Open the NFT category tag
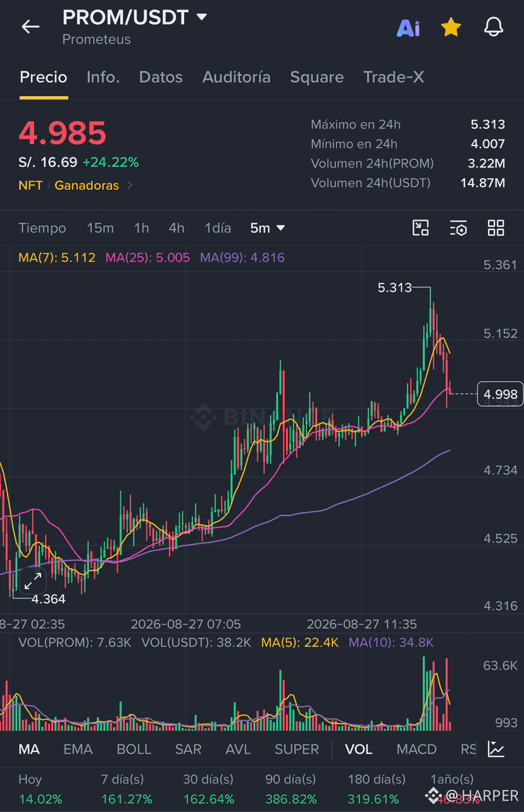This screenshot has width=524, height=812. pyautogui.click(x=30, y=185)
